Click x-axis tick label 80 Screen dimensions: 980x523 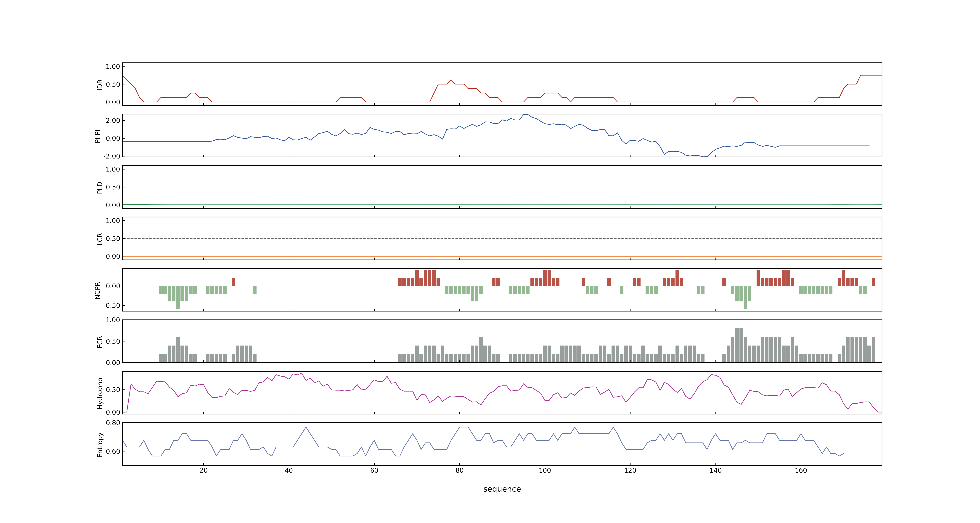[460, 470]
